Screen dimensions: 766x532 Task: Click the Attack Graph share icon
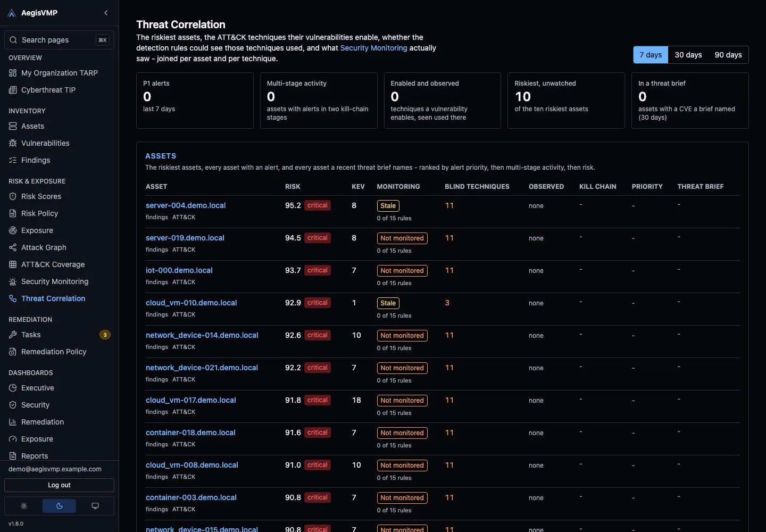tap(13, 247)
